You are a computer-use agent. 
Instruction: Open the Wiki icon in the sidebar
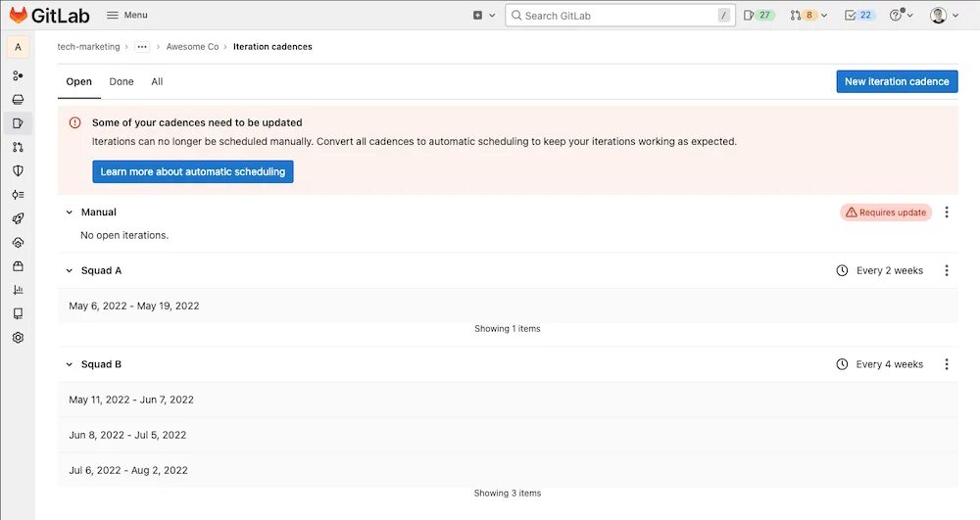18,313
